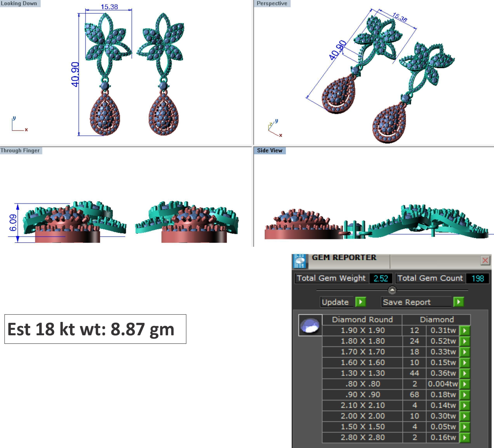Viewport: 494px width, 448px height.
Task: Close the Gem Reporter panel
Action: click(485, 260)
